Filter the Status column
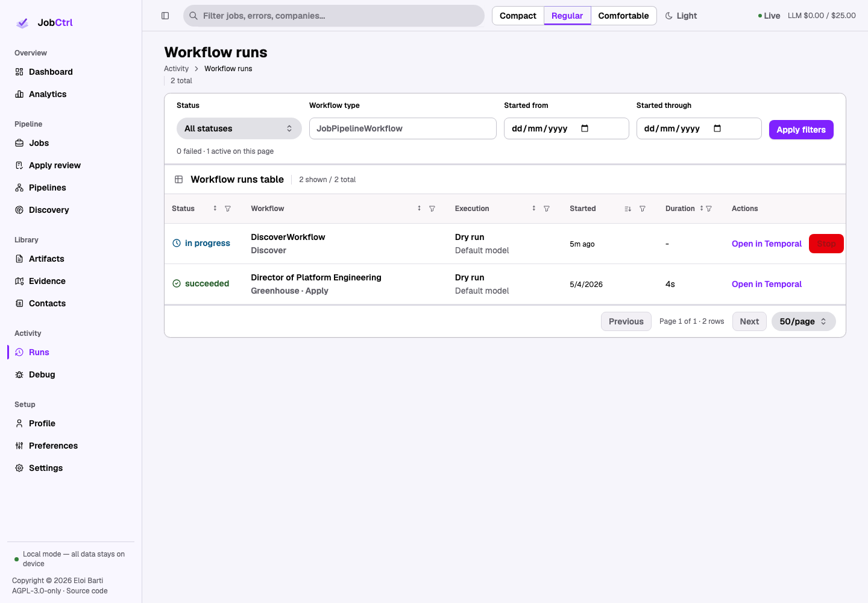The image size is (868, 603). point(228,209)
